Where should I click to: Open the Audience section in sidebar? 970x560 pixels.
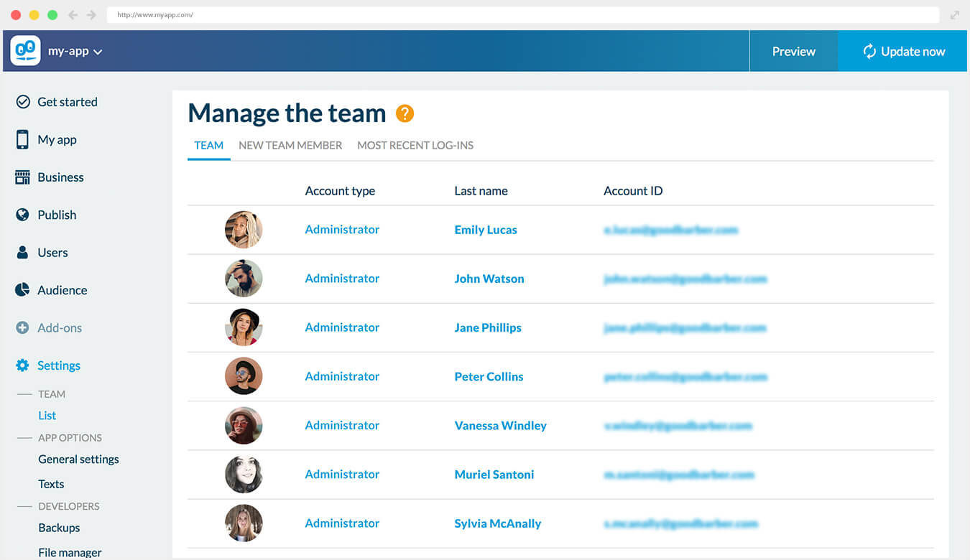63,290
